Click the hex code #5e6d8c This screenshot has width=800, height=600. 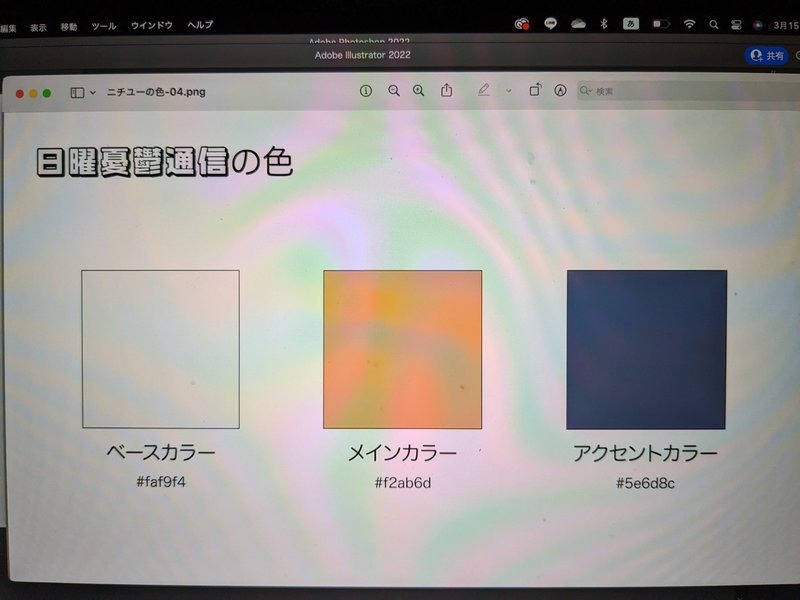coord(645,483)
